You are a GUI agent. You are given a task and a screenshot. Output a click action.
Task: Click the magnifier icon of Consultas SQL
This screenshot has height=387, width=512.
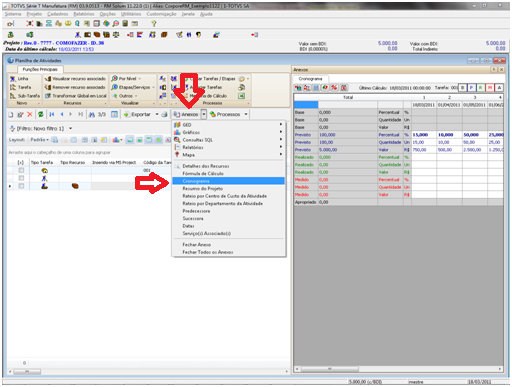[177, 140]
